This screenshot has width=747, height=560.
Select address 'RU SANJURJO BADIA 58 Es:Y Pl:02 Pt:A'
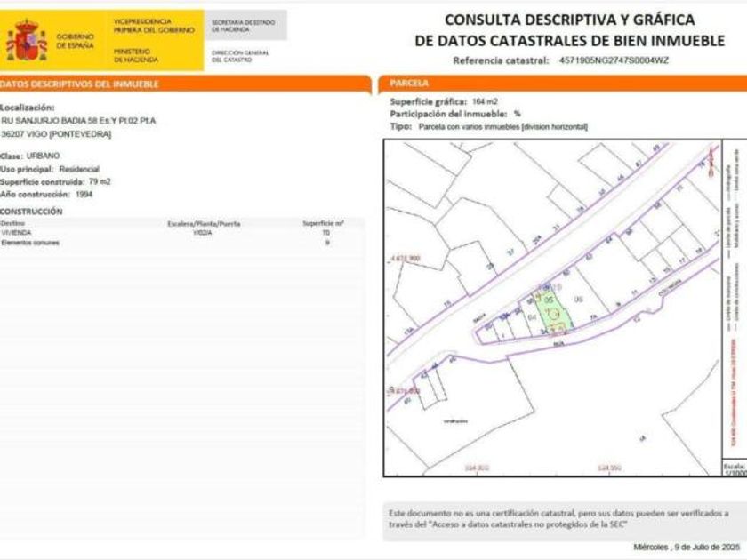coord(78,121)
